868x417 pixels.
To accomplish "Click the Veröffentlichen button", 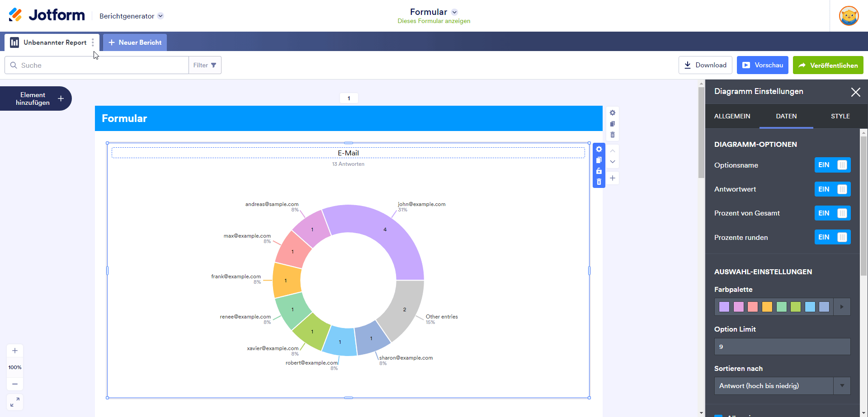I will (828, 65).
